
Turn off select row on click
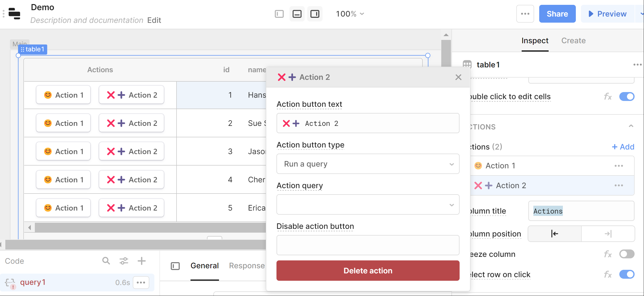[x=626, y=274]
